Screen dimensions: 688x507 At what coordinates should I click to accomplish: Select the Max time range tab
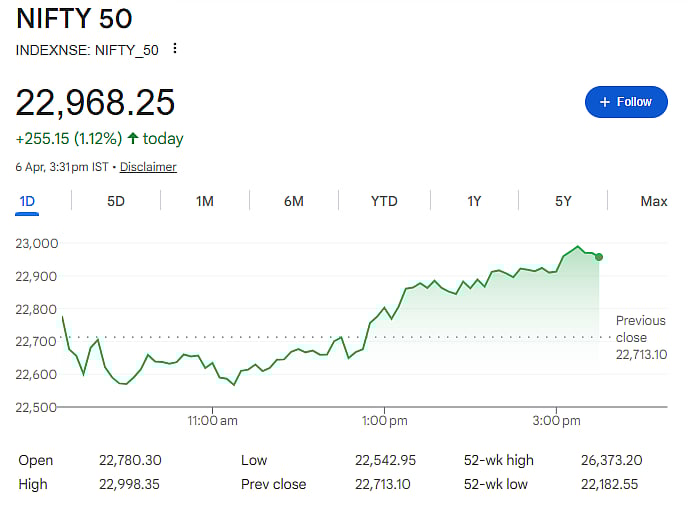(x=653, y=201)
